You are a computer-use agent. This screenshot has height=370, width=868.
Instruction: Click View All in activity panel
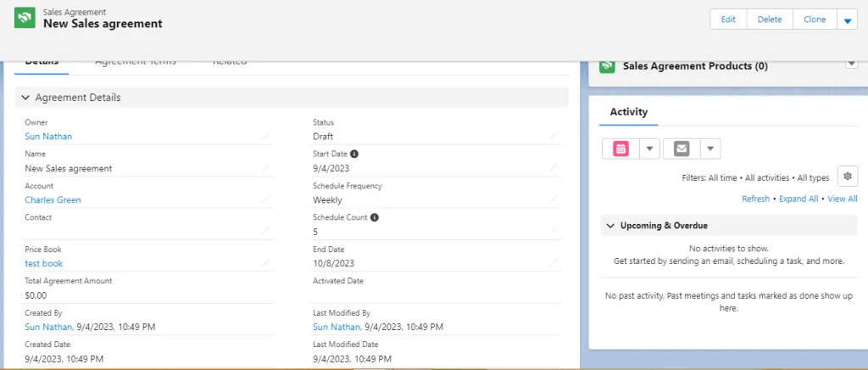[843, 199]
